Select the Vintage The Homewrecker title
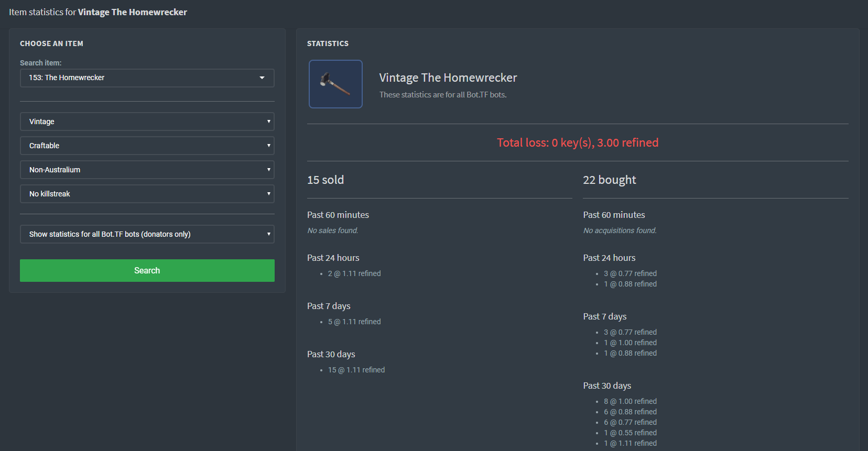Screen dimensions: 868x451 [x=448, y=78]
